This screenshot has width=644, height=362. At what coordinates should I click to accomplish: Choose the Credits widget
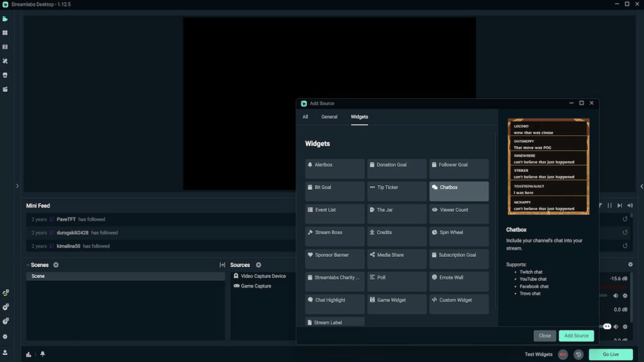click(x=397, y=236)
